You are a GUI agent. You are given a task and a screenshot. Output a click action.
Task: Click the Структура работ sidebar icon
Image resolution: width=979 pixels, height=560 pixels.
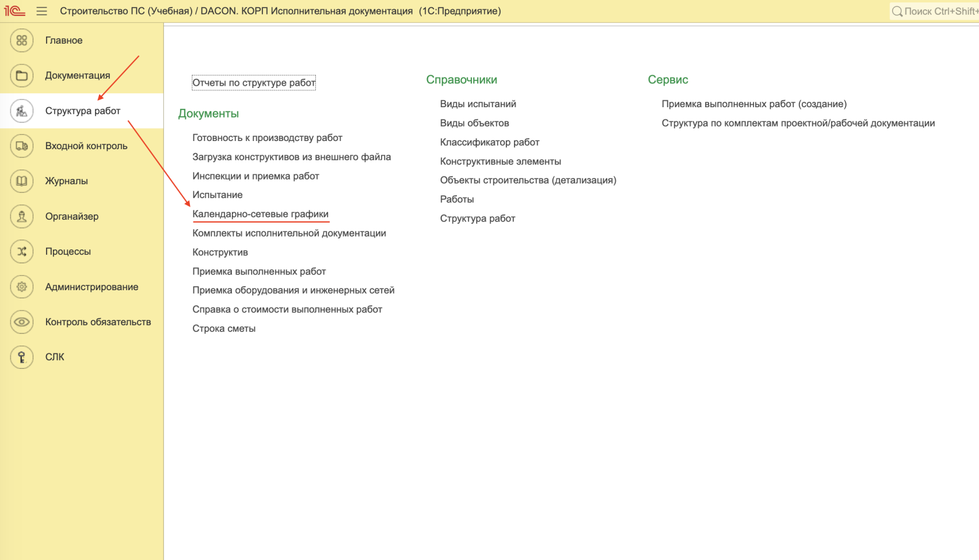(22, 111)
